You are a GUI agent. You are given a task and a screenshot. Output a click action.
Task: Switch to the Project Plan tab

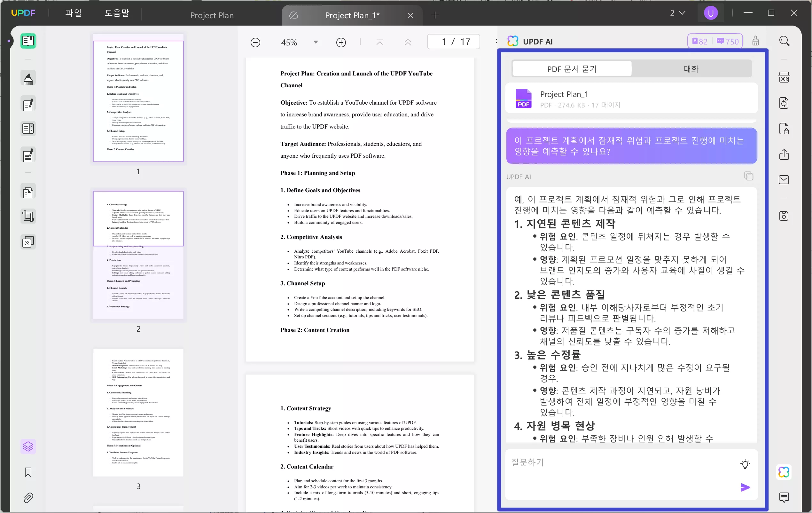point(212,16)
